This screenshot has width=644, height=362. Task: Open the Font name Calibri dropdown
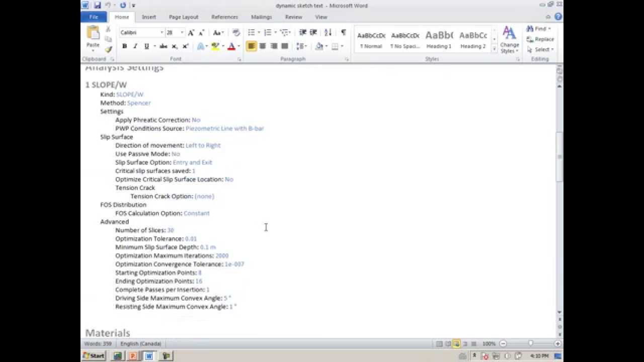coord(162,33)
